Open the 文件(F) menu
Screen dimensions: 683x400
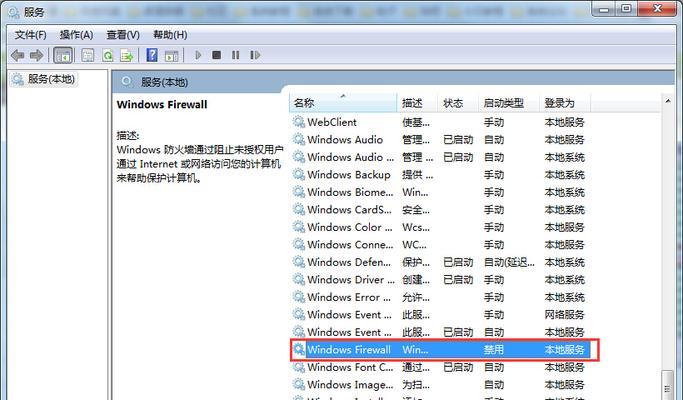tap(30, 35)
